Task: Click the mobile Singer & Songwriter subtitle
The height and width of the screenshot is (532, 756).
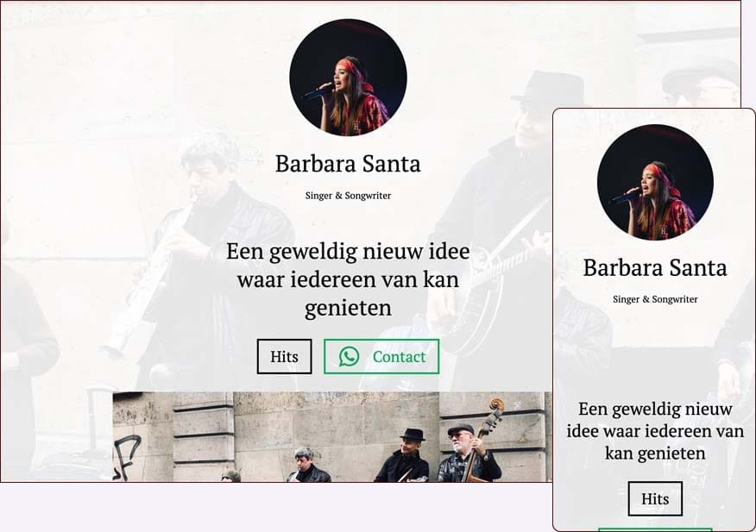Action: 655,299
